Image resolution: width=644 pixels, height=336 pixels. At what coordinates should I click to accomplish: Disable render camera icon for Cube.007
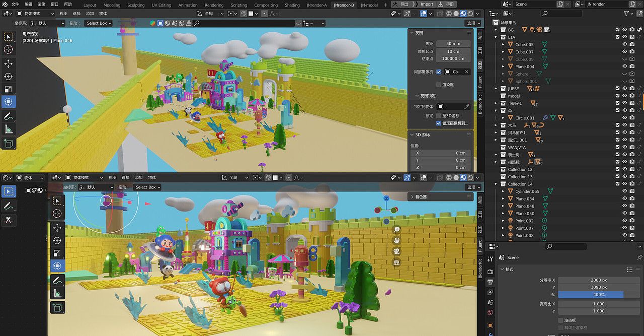coord(632,52)
